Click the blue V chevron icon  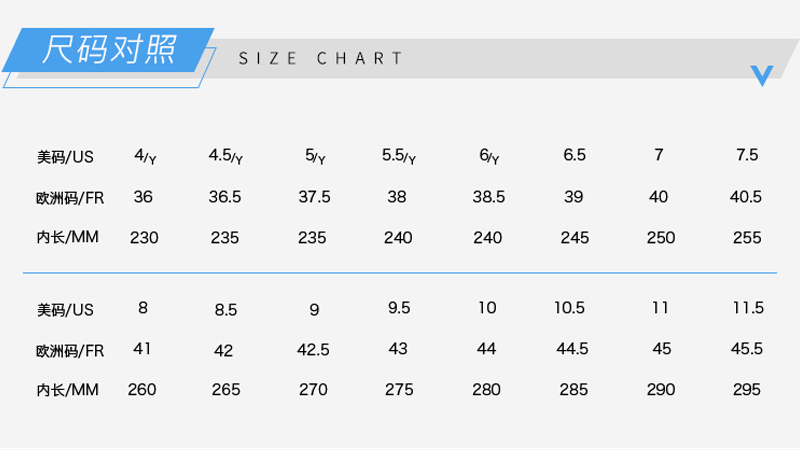coord(762,76)
